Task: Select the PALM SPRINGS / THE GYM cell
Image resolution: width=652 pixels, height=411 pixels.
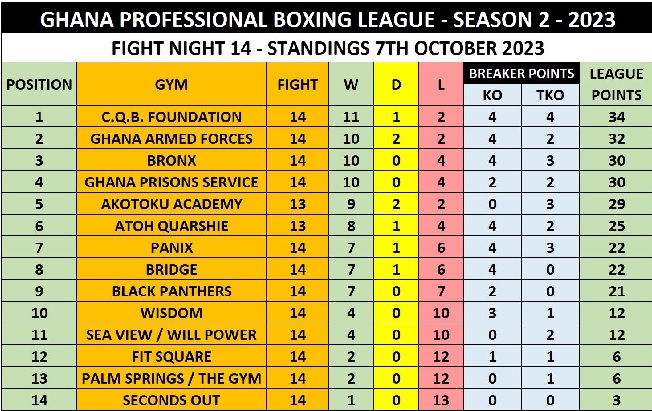Action: 171,379
